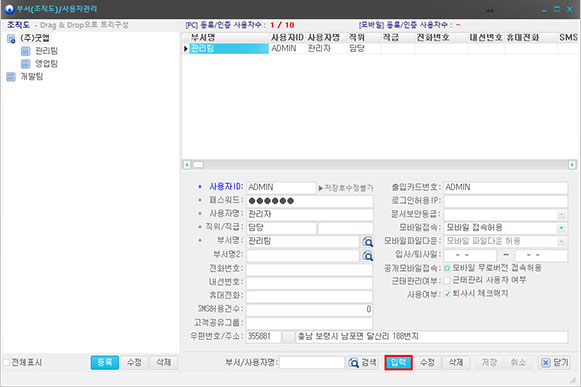Click the horizontal scrollbar thumb
This screenshot has height=387, width=581.
coord(198,164)
